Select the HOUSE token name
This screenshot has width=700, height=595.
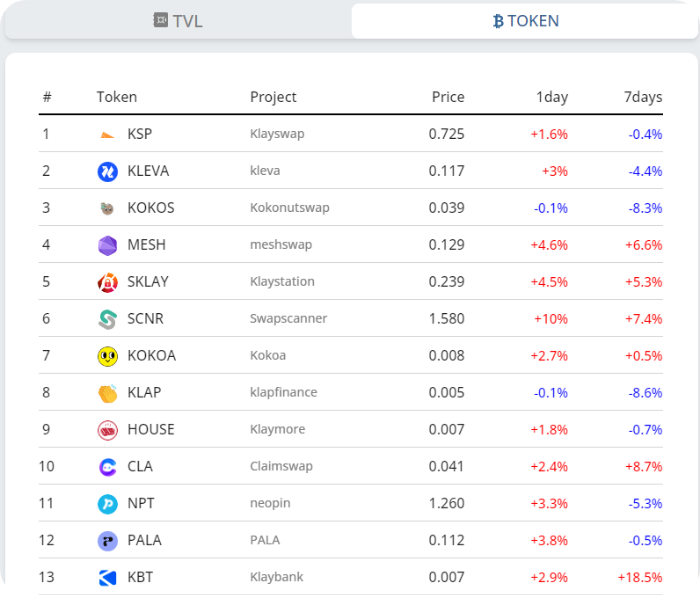point(150,429)
